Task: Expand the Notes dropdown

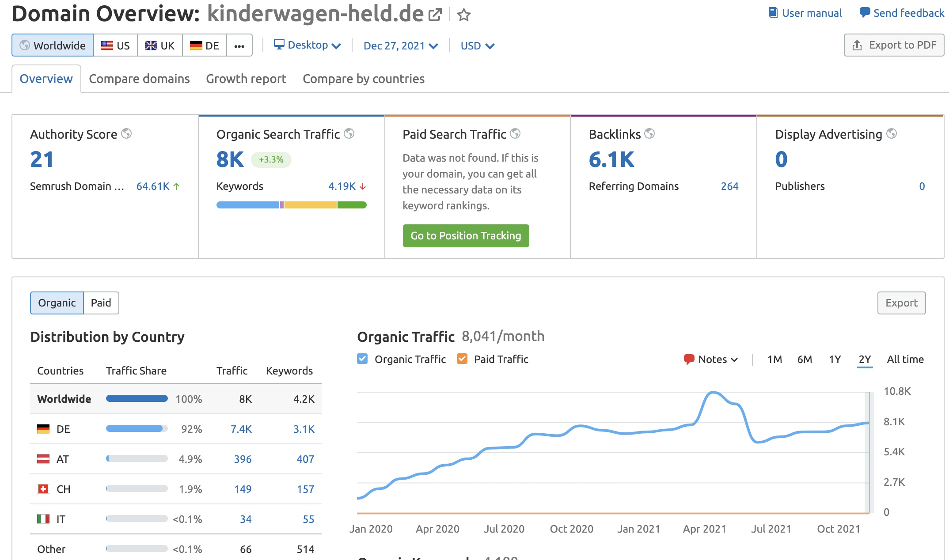Action: point(711,359)
